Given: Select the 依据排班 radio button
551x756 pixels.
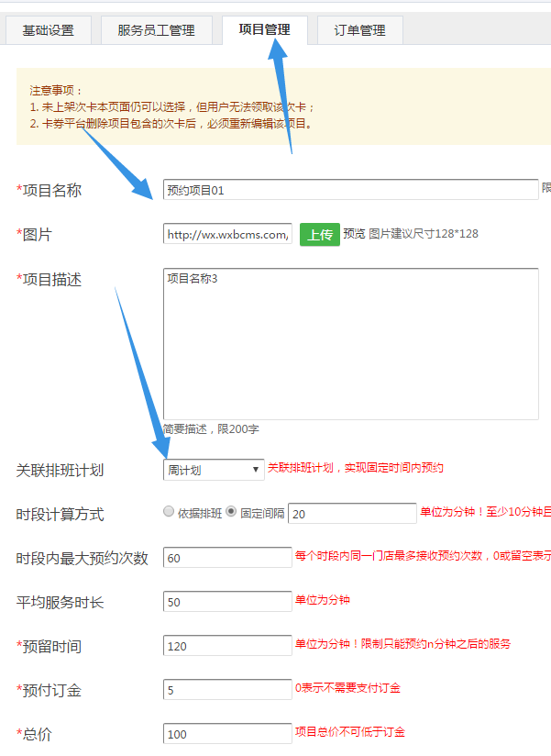Looking at the screenshot, I should click(169, 512).
